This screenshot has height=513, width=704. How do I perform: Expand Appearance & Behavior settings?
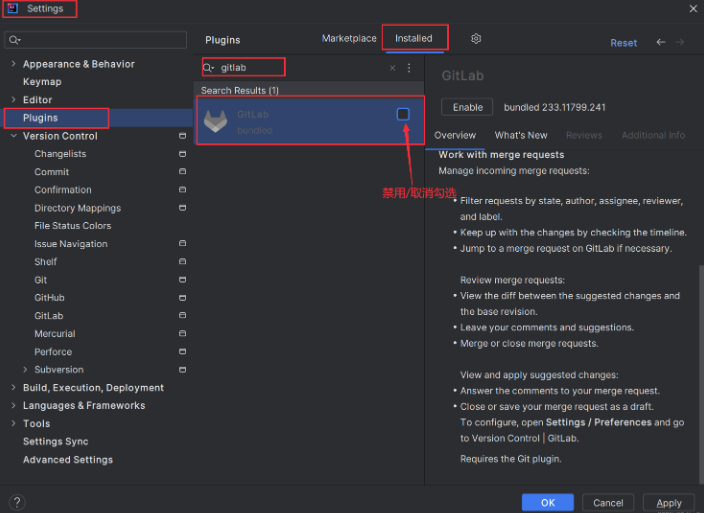[13, 64]
